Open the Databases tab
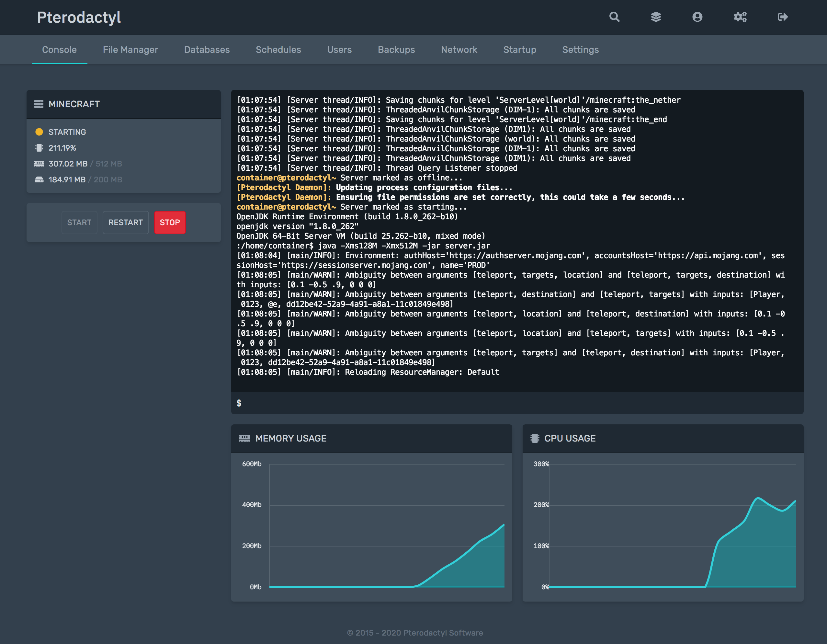827x644 pixels. [207, 50]
